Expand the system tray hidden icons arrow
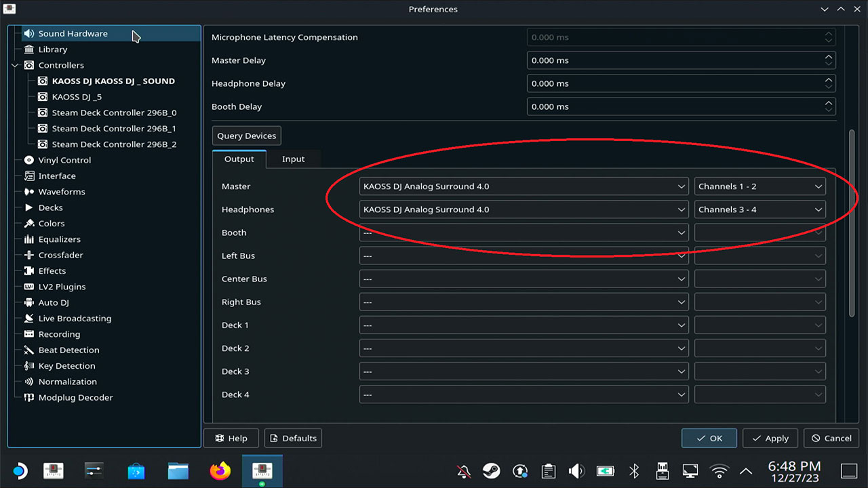The width and height of the screenshot is (868, 488). [x=746, y=471]
